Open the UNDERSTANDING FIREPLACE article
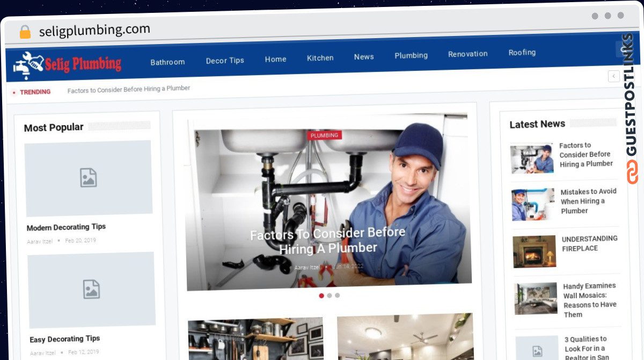The height and width of the screenshot is (360, 644). pyautogui.click(x=590, y=243)
